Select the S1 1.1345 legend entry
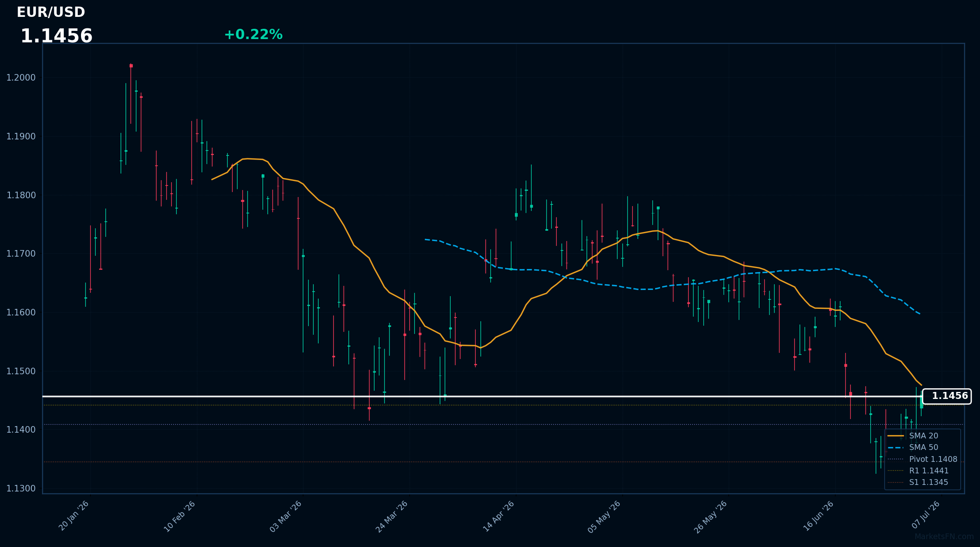The height and width of the screenshot is (547, 980). 918,482
